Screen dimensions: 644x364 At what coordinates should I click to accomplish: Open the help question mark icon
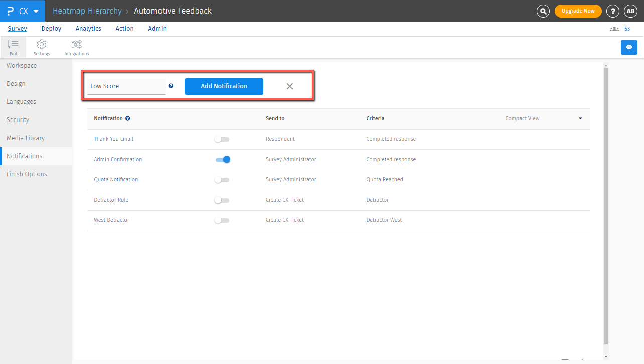[612, 11]
